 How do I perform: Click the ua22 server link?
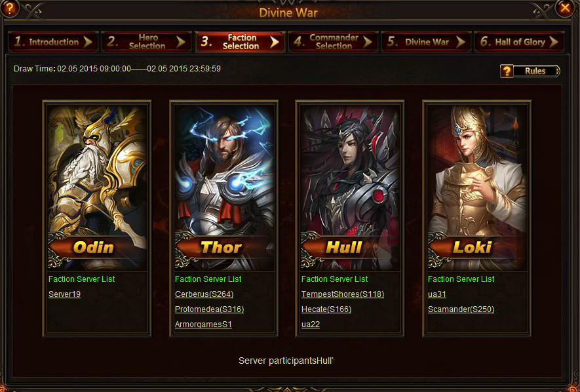tap(311, 324)
